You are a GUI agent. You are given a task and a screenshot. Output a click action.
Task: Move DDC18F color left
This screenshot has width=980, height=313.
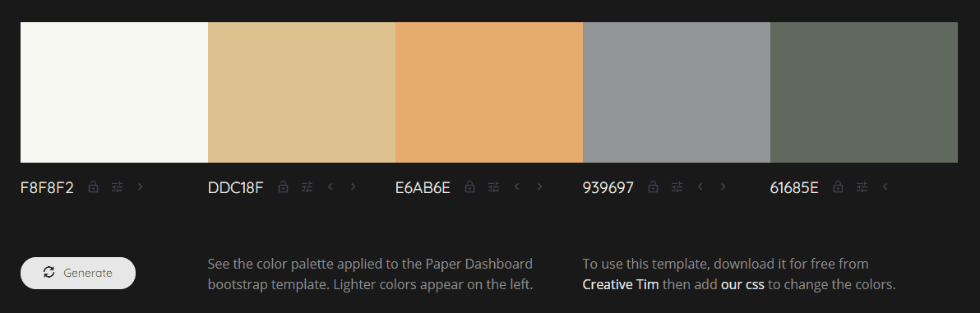pos(331,186)
